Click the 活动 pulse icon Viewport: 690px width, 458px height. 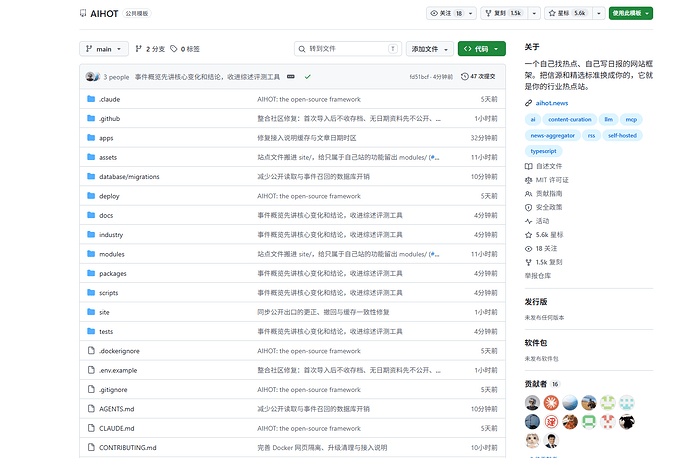point(529,221)
